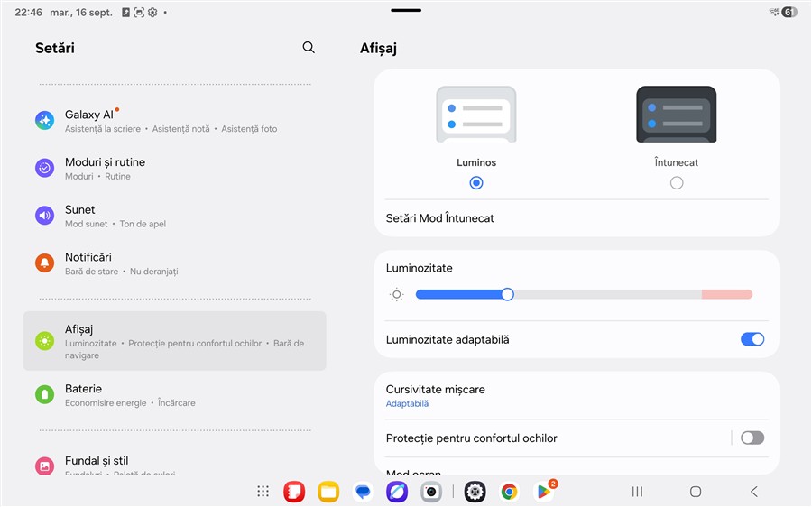The height and width of the screenshot is (507, 812).
Task: Tap the light theme preview thumbnail
Action: click(x=476, y=115)
